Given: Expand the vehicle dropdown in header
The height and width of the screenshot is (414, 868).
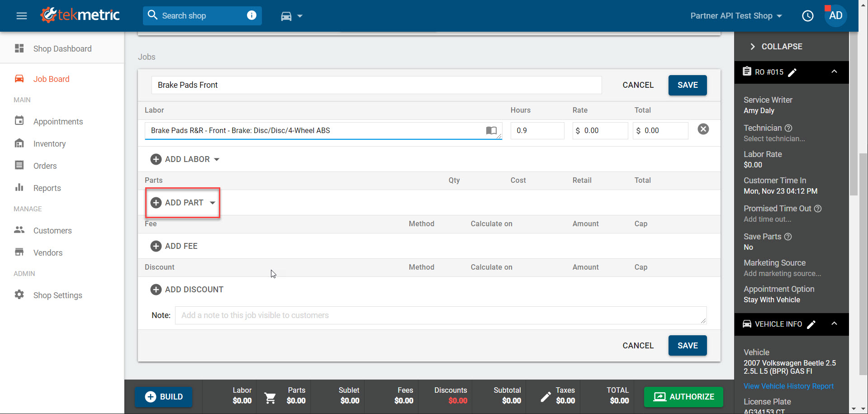Looking at the screenshot, I should pyautogui.click(x=292, y=16).
